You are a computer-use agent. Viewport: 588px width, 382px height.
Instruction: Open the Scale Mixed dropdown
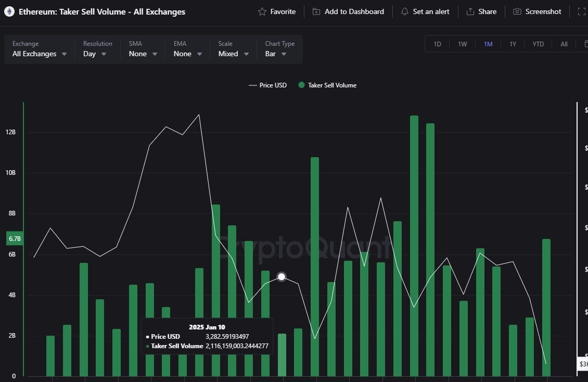point(233,49)
